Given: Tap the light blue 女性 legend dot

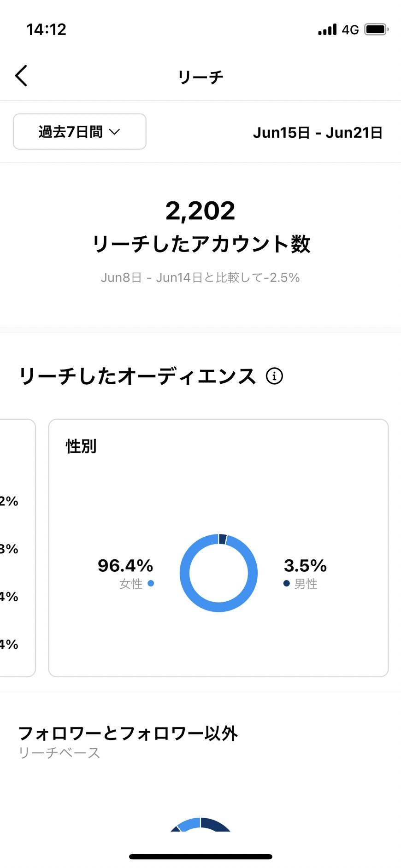Looking at the screenshot, I should coord(151,583).
